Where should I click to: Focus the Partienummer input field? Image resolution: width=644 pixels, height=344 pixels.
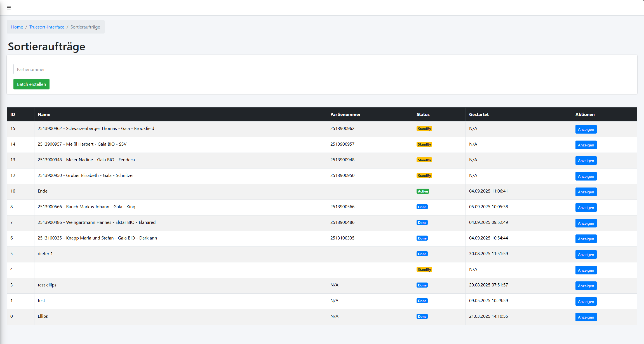pos(42,69)
